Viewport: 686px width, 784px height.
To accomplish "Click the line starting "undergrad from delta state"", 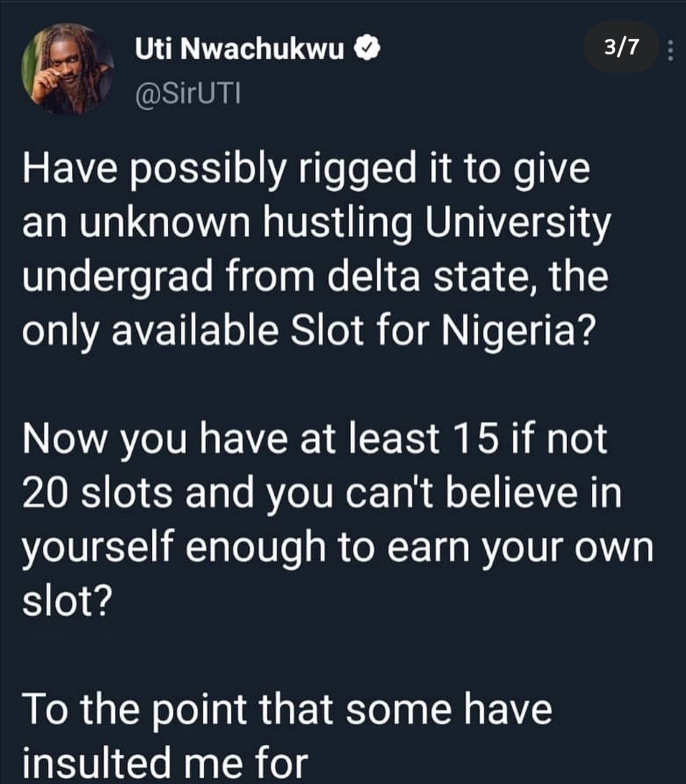I will [315, 277].
